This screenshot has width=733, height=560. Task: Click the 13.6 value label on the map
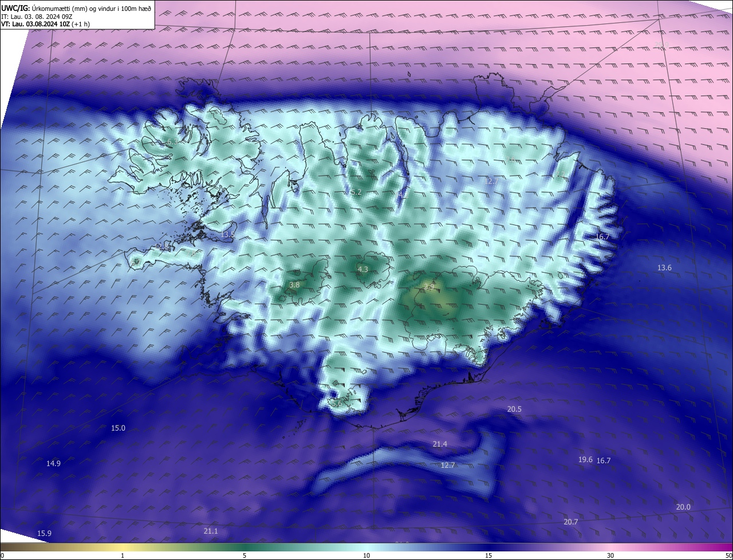tap(664, 267)
